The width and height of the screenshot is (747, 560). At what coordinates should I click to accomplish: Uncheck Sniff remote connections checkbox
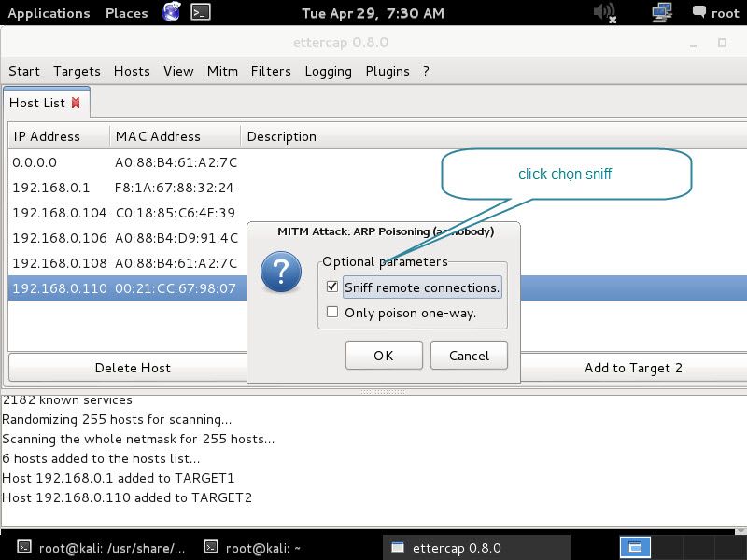[332, 287]
